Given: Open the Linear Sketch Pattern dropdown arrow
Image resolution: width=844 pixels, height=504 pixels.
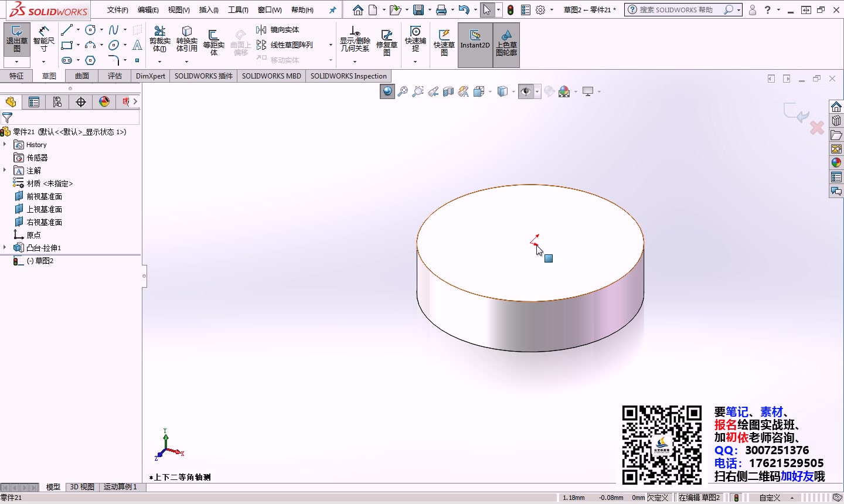Looking at the screenshot, I should tap(331, 45).
